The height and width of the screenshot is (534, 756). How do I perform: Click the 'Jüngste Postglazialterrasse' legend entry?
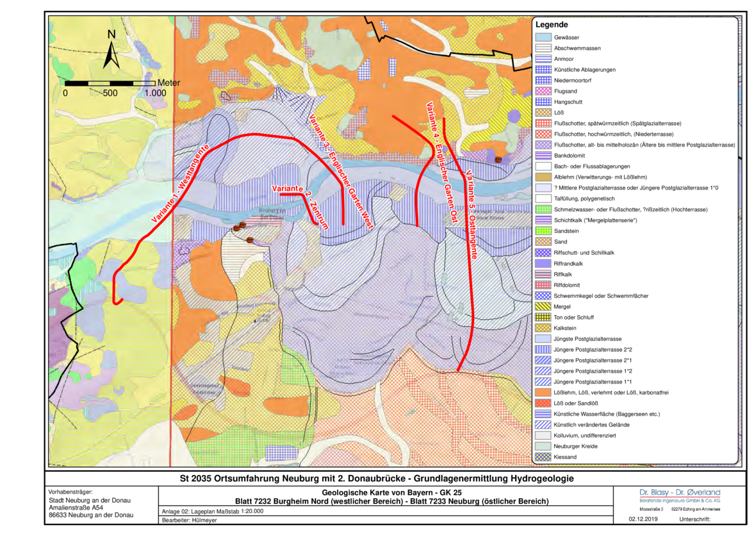pos(588,339)
